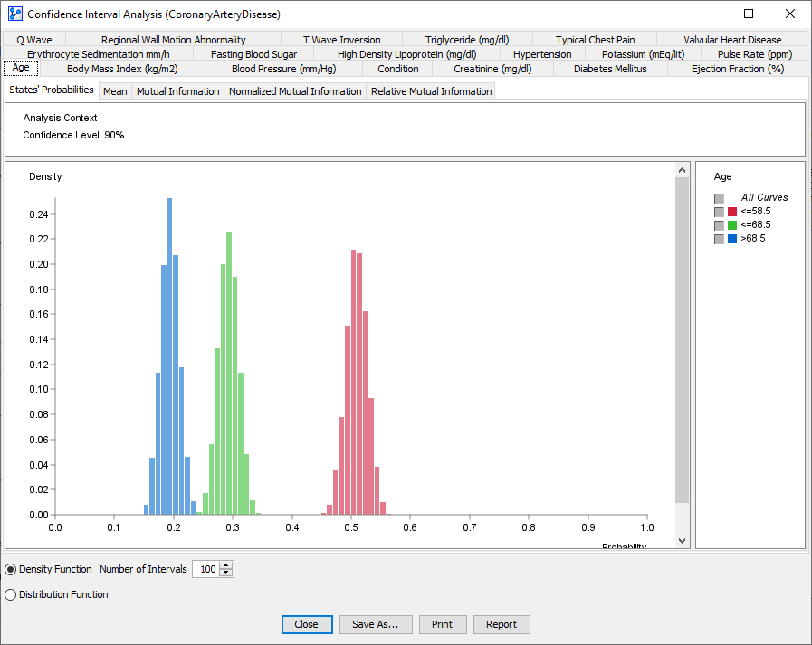The width and height of the screenshot is (812, 645).
Task: Increase Number of Intervals with up arrow
Action: click(226, 565)
